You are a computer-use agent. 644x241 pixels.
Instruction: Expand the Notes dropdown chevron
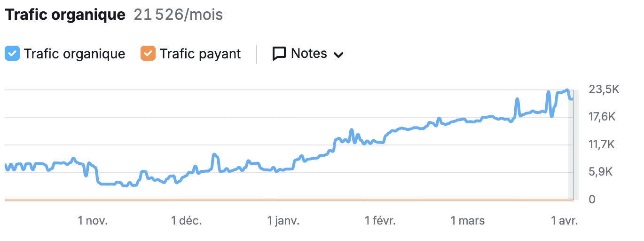[338, 55]
